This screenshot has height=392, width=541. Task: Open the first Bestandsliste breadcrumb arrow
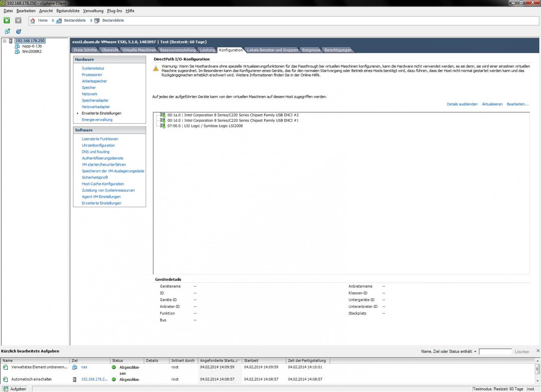[x=53, y=21]
